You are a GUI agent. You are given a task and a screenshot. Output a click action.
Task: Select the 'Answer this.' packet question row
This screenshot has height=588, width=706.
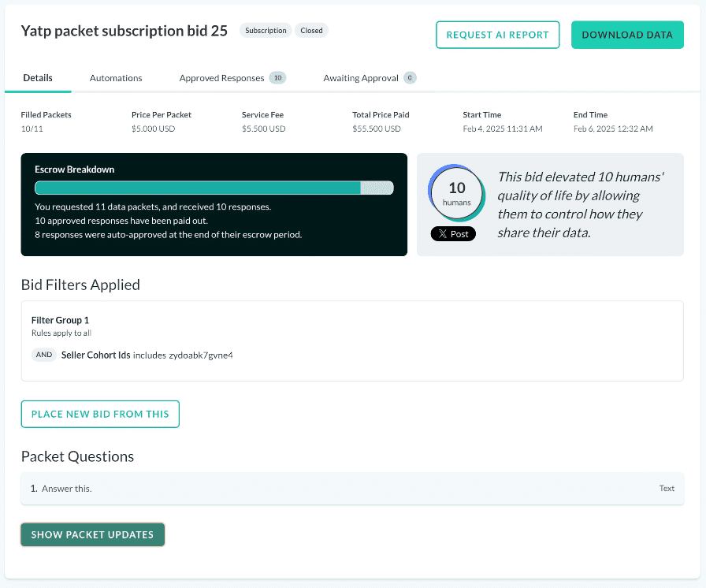(352, 489)
